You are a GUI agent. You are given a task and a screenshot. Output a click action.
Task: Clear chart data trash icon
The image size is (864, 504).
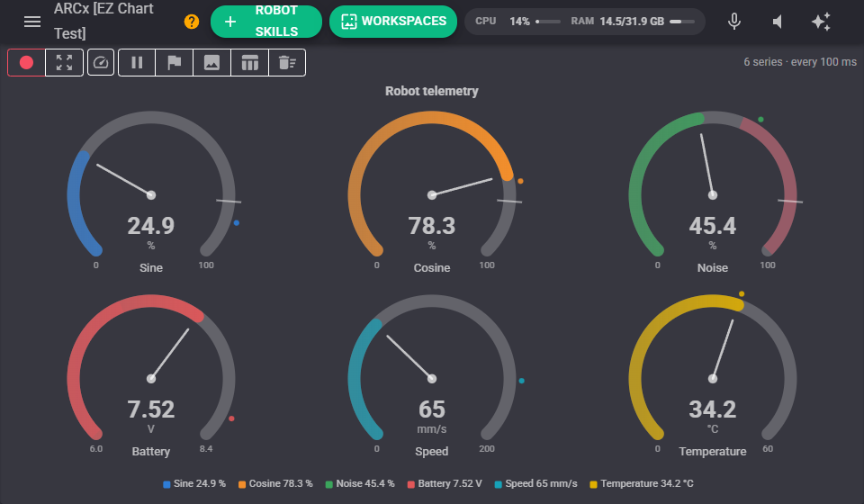click(x=287, y=62)
